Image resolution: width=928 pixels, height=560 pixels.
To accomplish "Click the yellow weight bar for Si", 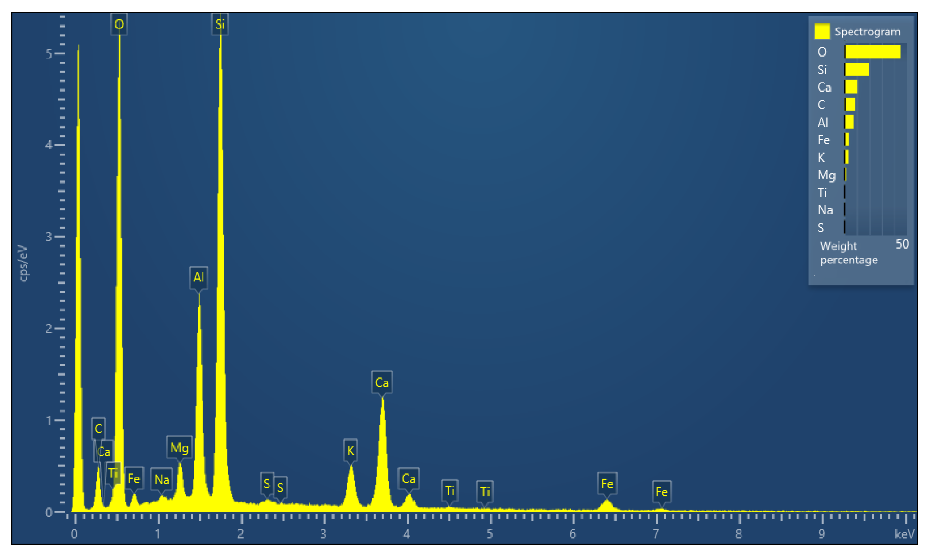I will tap(856, 70).
